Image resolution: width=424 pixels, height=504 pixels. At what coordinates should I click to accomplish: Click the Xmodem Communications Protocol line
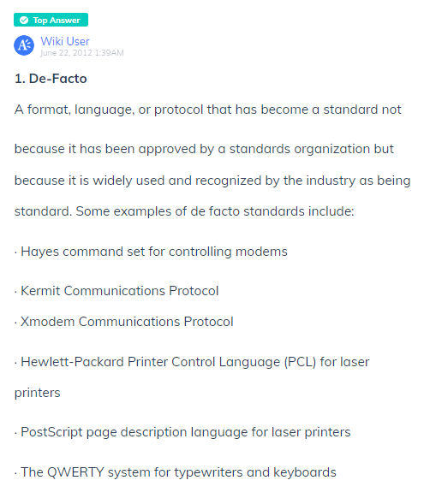[124, 322]
